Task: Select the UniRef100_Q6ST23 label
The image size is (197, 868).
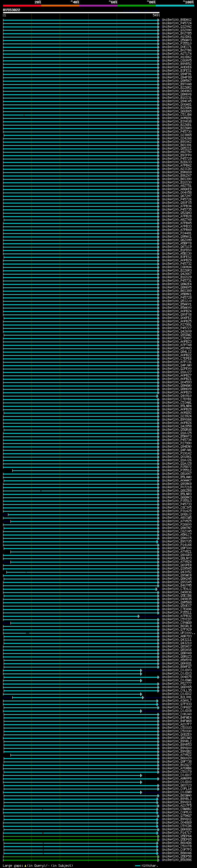Action: coord(177,785)
